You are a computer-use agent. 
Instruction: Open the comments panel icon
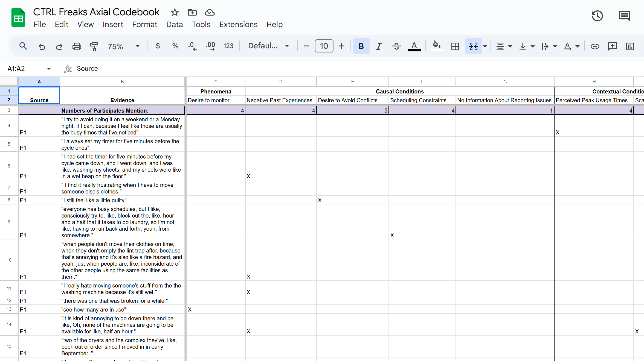(624, 16)
